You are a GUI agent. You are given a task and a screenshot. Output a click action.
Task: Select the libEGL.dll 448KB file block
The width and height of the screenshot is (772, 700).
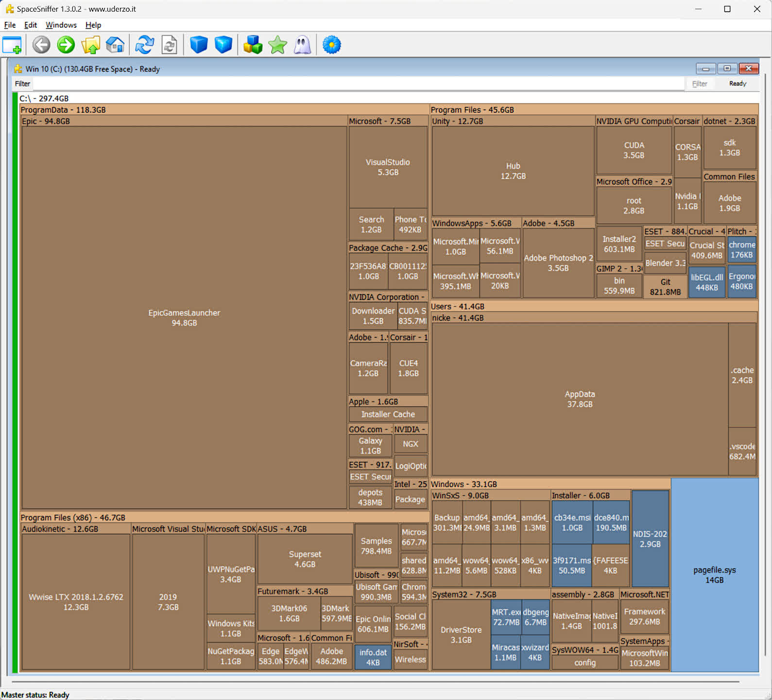click(707, 282)
